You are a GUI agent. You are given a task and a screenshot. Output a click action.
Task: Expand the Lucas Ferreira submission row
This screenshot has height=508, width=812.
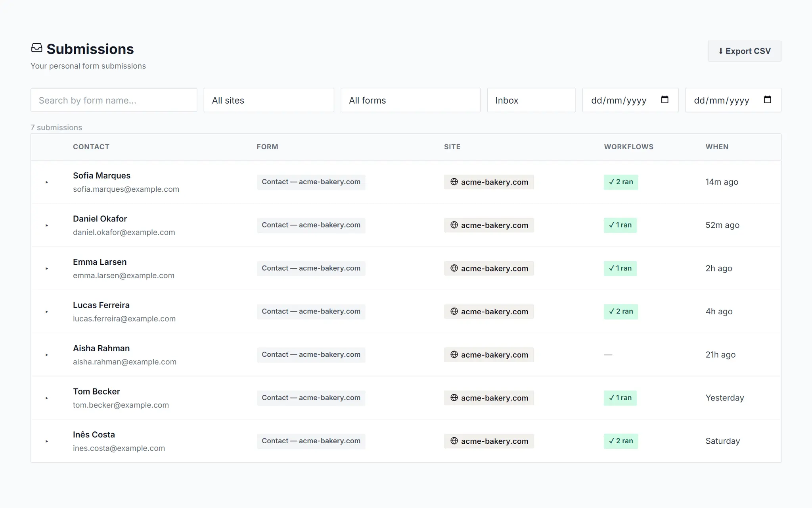pos(47,312)
